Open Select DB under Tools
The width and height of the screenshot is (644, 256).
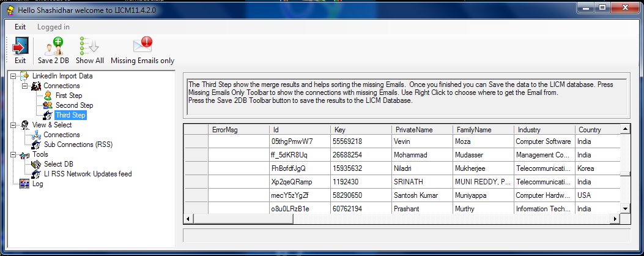(58, 164)
